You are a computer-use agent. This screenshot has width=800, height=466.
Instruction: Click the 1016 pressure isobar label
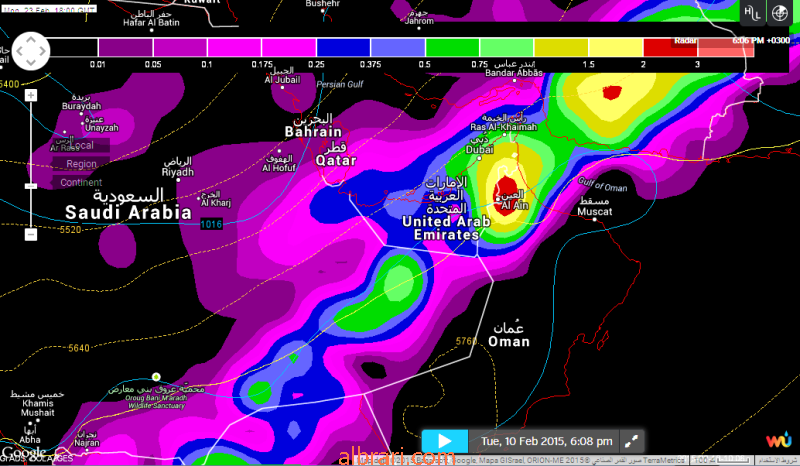[211, 224]
